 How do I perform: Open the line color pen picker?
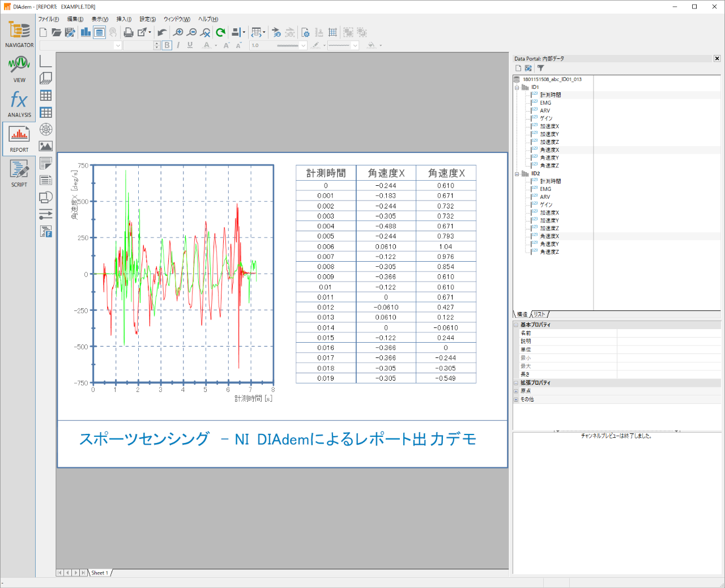point(315,45)
